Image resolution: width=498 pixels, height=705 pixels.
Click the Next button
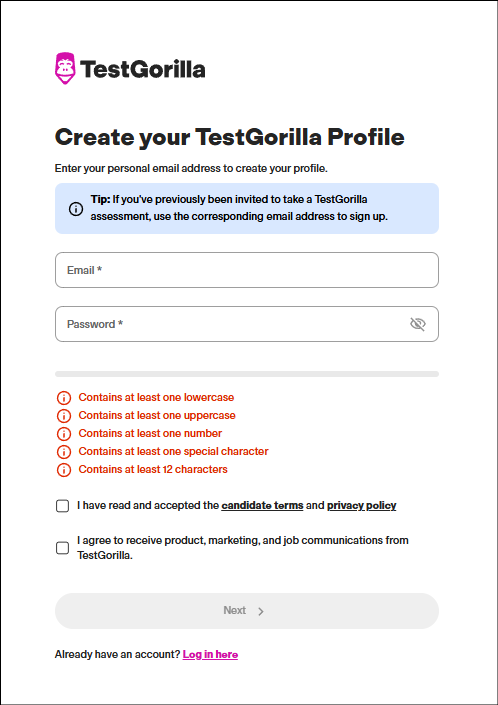[247, 611]
